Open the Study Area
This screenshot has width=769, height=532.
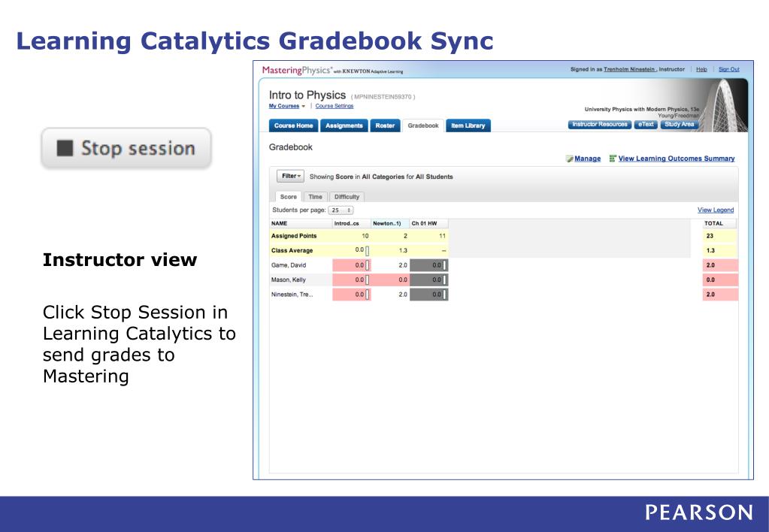point(680,124)
